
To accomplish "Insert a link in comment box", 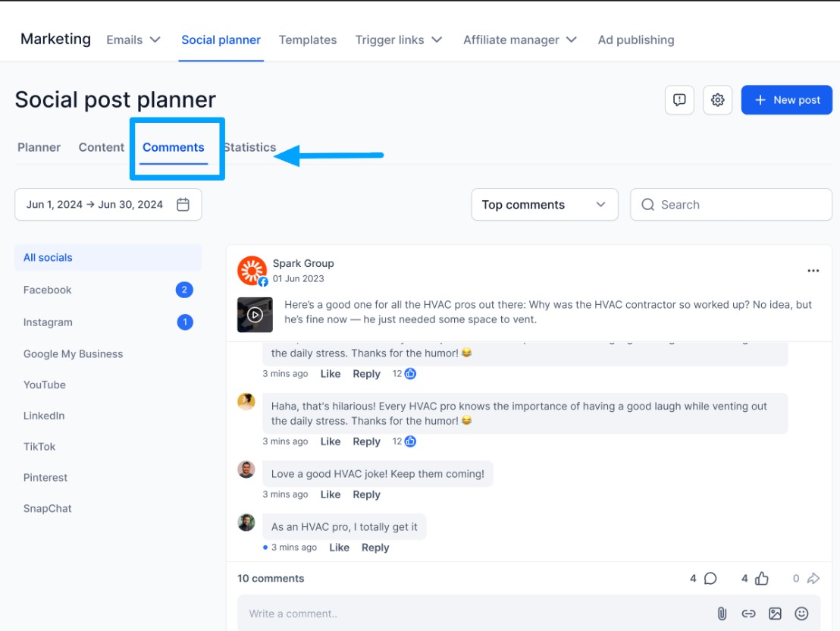I will click(x=748, y=614).
